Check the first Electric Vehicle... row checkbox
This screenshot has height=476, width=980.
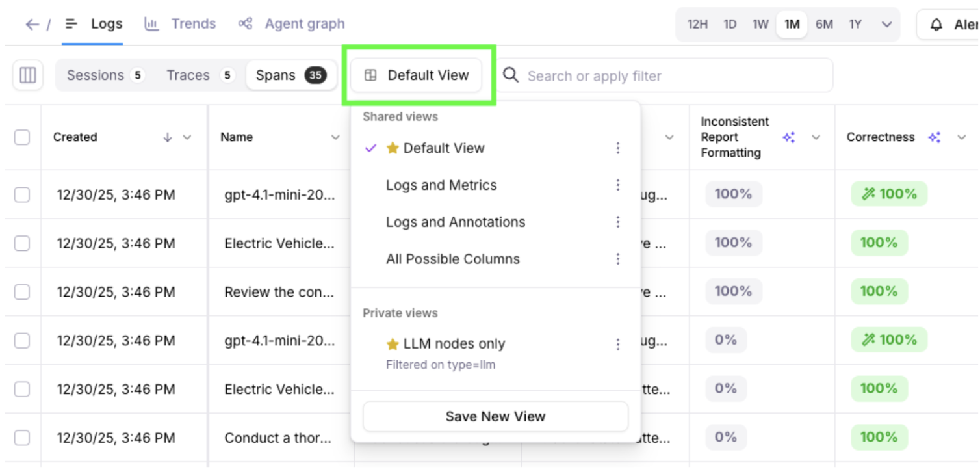coord(22,243)
